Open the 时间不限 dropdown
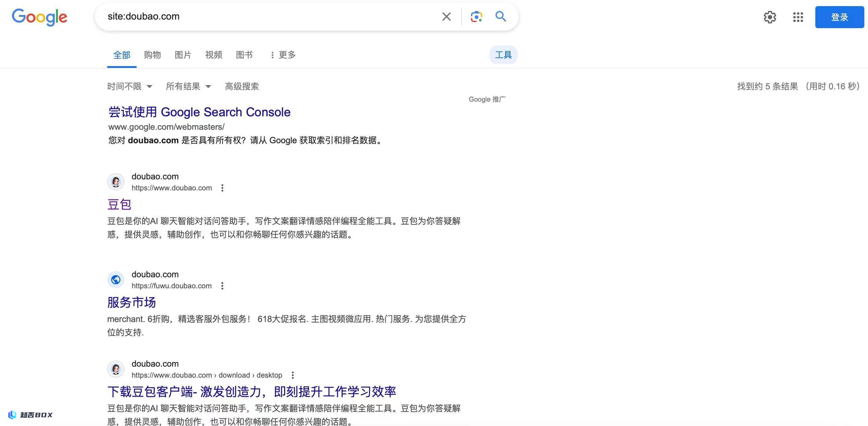 [130, 87]
